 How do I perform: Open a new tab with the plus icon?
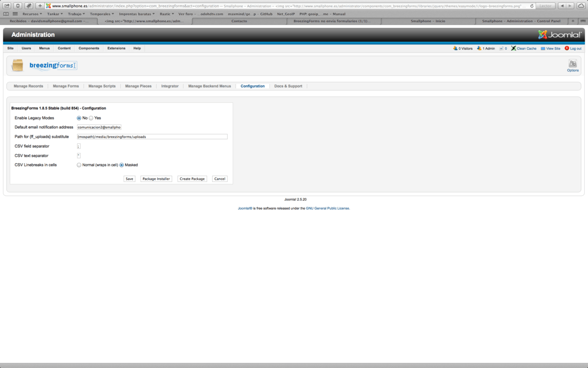tap(572, 21)
